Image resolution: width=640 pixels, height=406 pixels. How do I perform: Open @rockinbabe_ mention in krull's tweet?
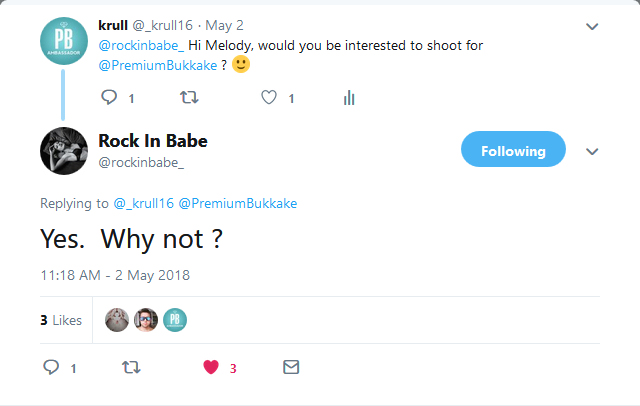[x=141, y=45]
